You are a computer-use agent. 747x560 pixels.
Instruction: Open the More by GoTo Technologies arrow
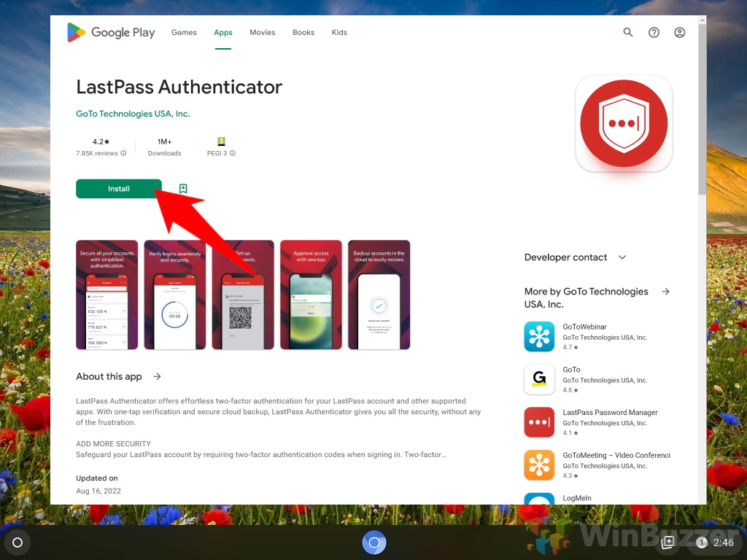point(665,292)
